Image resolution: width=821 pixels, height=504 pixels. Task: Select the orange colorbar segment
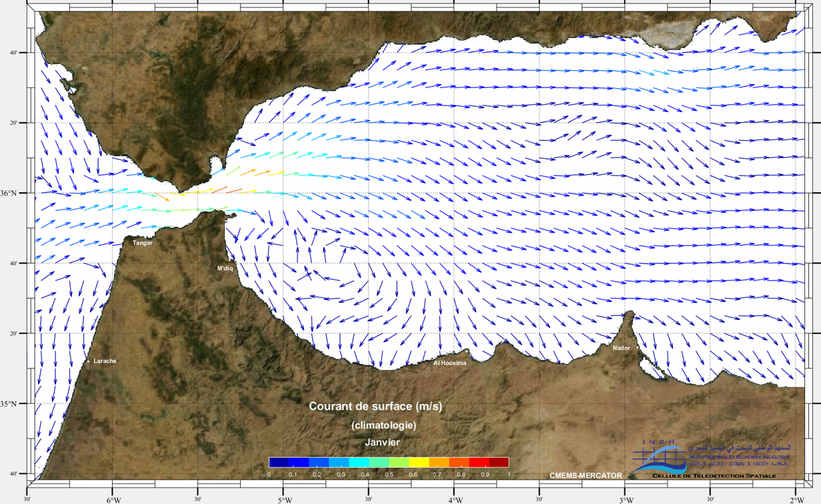pyautogui.click(x=439, y=463)
